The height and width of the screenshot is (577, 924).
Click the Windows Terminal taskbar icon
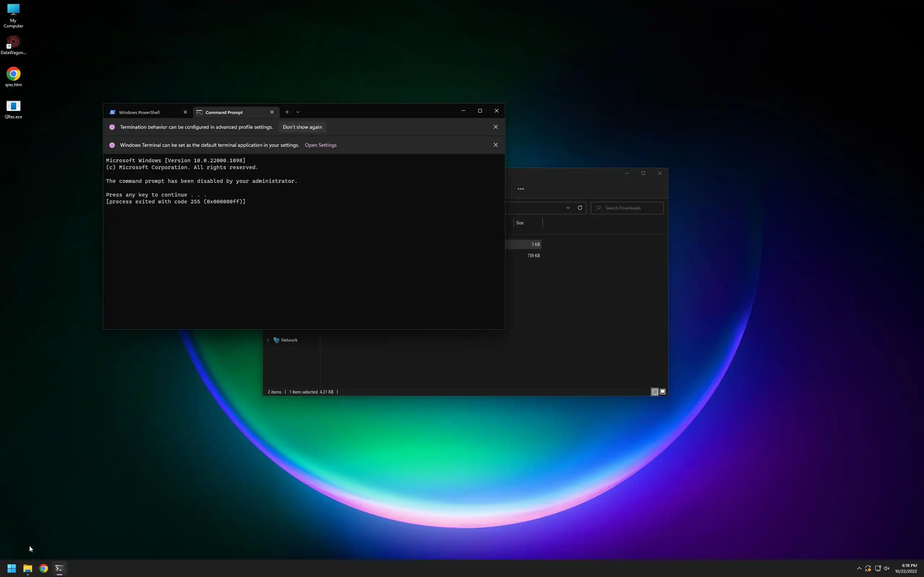[x=59, y=568]
